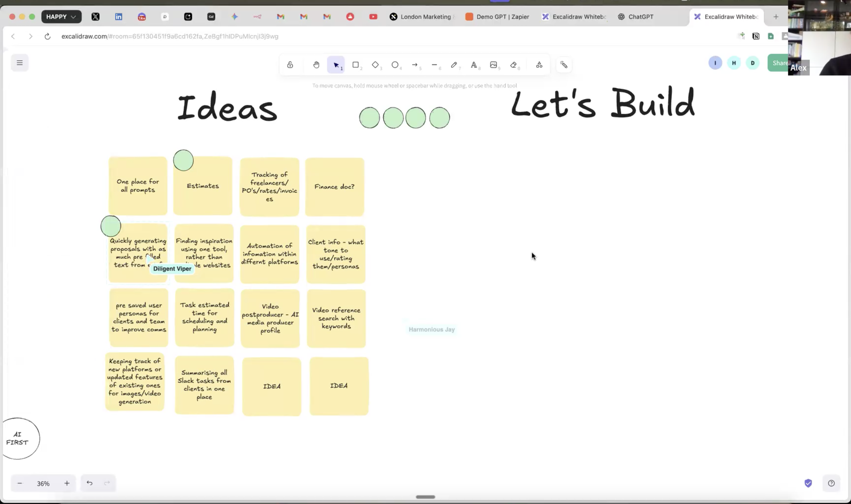Select the Ellipse tool

(395, 65)
